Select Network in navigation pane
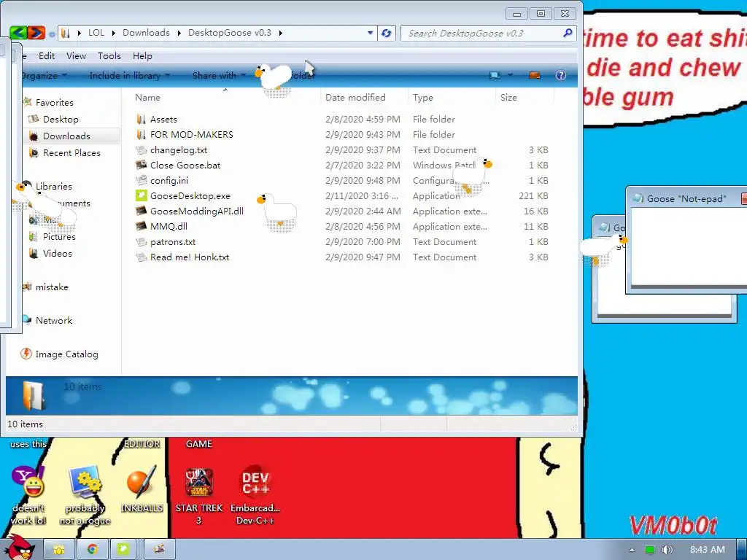 tap(54, 320)
